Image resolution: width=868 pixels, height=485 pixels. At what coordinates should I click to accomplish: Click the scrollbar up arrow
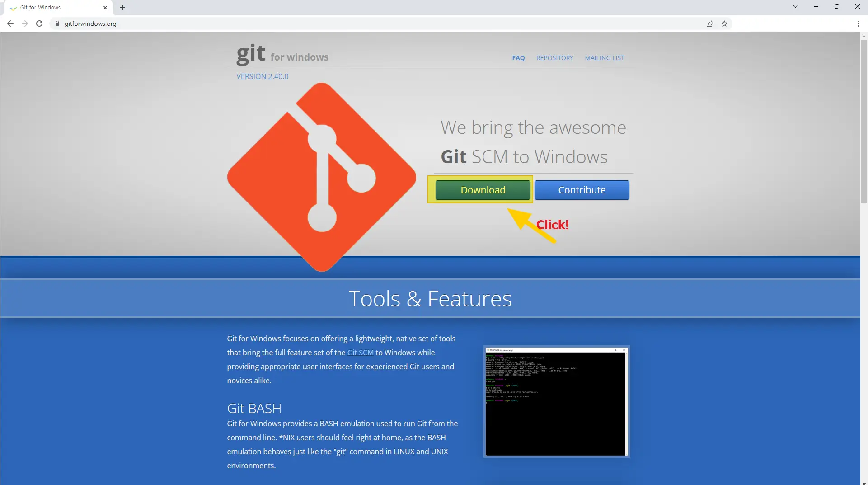(x=864, y=35)
